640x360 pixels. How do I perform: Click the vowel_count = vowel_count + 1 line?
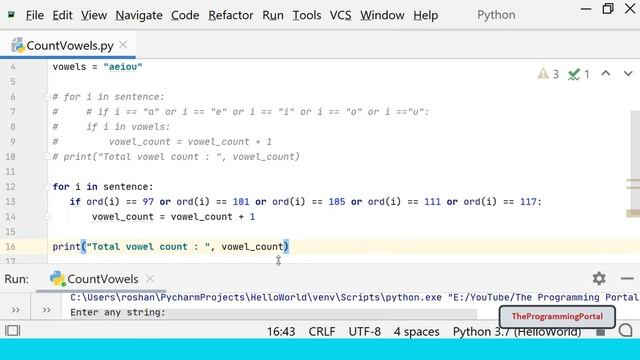pyautogui.click(x=173, y=217)
